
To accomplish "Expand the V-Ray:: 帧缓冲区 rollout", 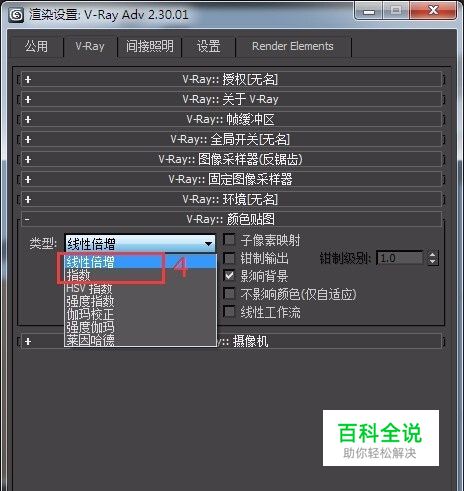I will click(x=232, y=119).
